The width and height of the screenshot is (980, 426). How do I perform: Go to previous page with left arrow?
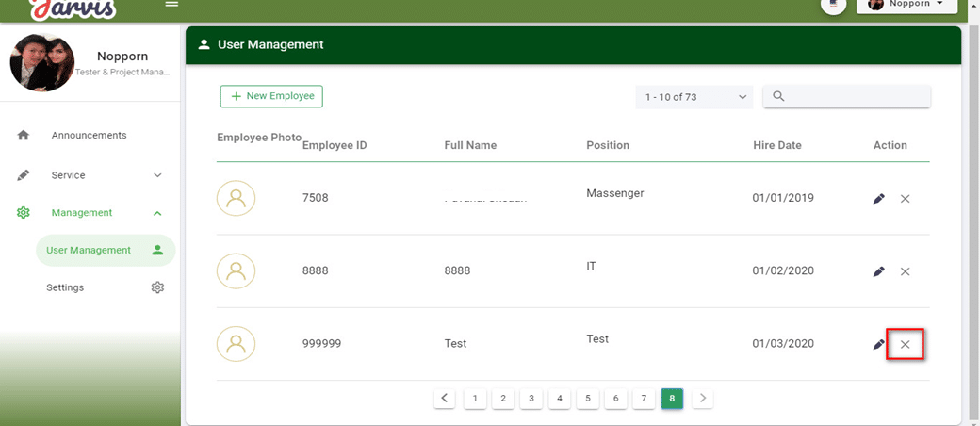445,399
